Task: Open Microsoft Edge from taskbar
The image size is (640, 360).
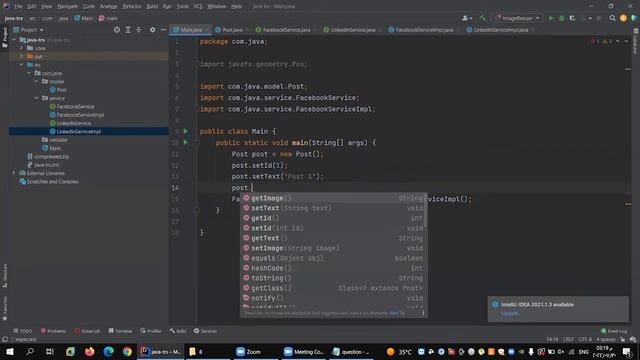Action: 109,351
